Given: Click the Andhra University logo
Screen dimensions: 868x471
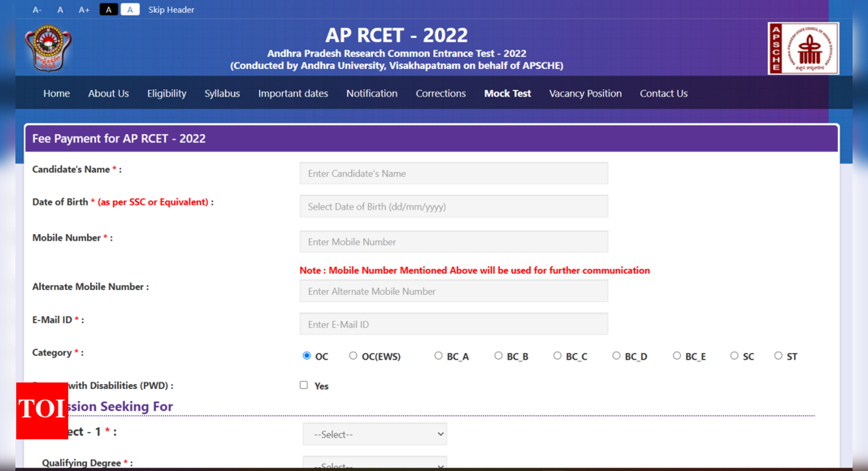Looking at the screenshot, I should pos(48,48).
